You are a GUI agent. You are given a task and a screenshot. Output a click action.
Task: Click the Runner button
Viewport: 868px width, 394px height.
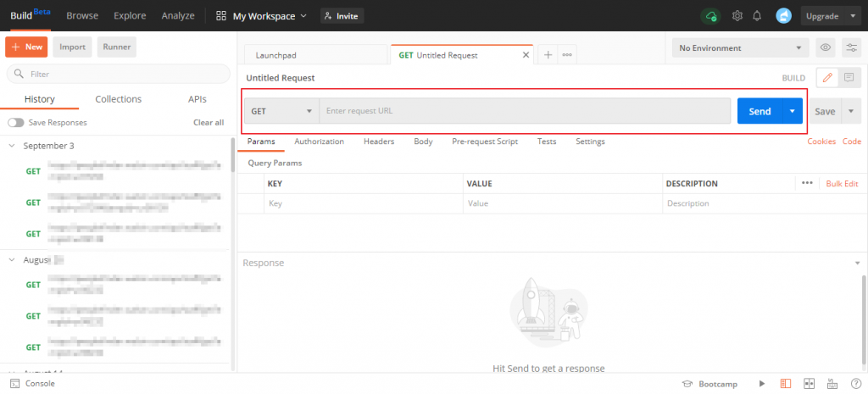117,47
